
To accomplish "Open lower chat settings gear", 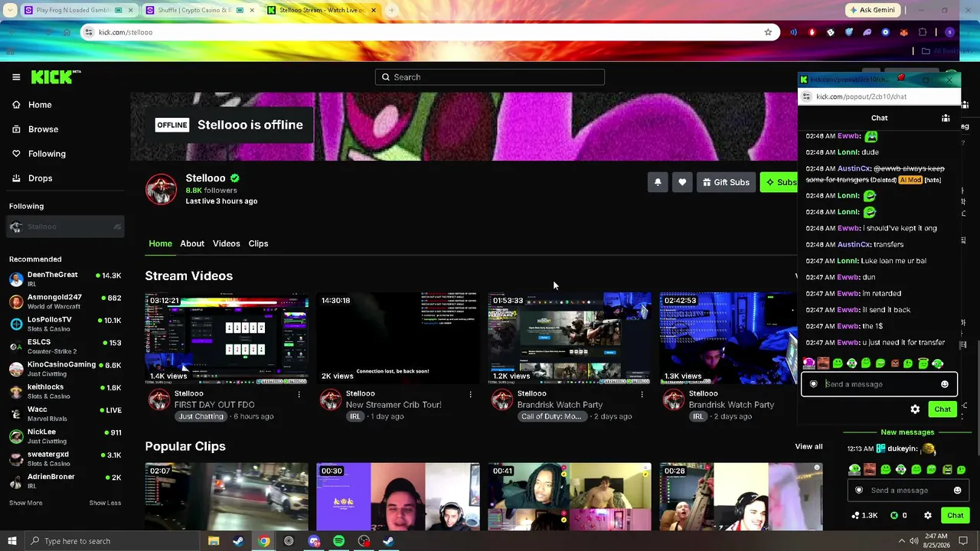I will (928, 516).
